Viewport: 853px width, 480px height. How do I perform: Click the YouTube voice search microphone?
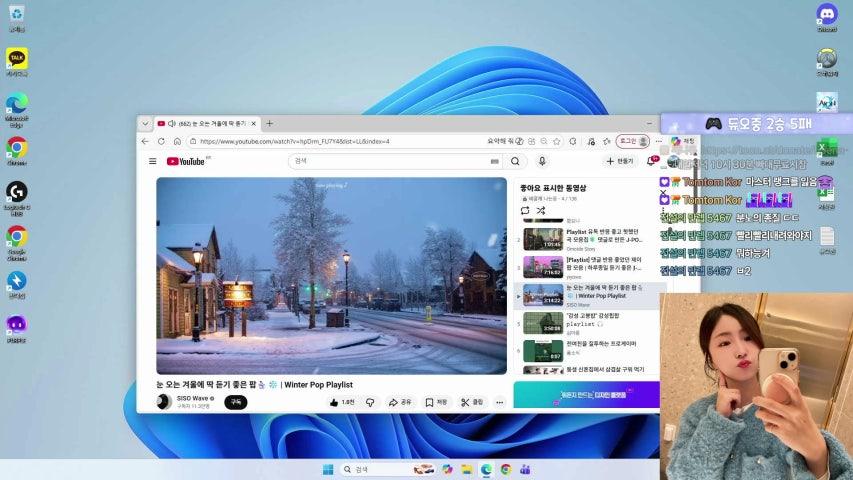pyautogui.click(x=542, y=161)
